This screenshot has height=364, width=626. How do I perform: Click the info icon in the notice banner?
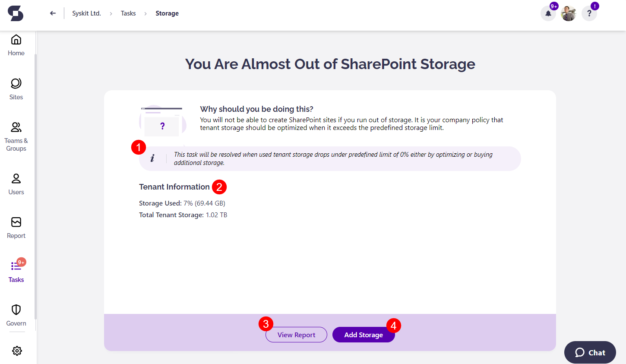point(152,158)
